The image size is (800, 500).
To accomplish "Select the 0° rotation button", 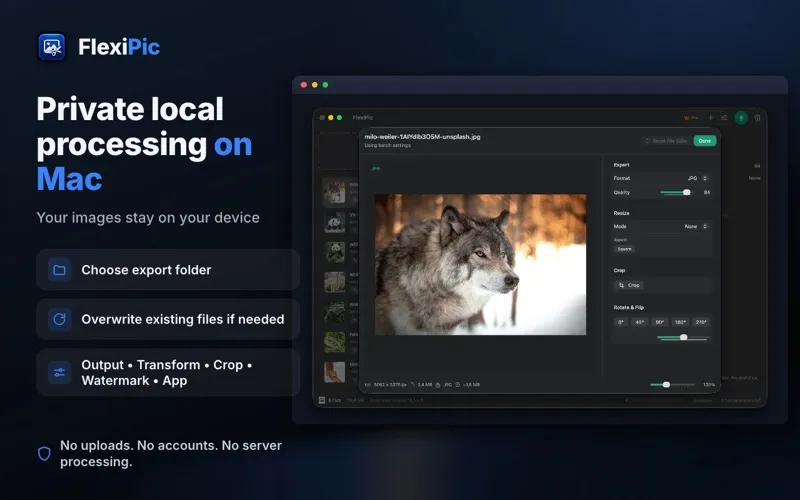I will point(620,322).
